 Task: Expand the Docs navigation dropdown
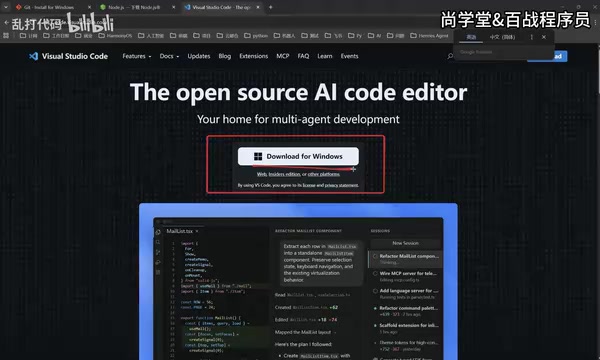169,56
